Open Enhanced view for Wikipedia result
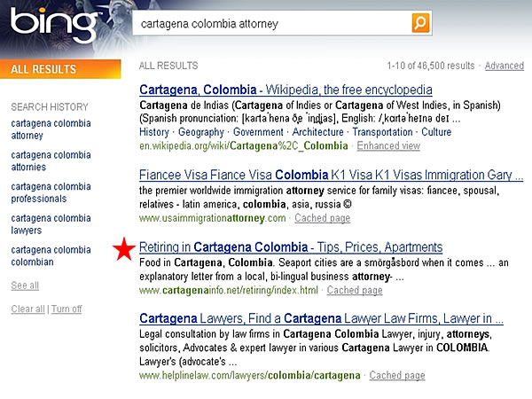The image size is (532, 399). 388,145
